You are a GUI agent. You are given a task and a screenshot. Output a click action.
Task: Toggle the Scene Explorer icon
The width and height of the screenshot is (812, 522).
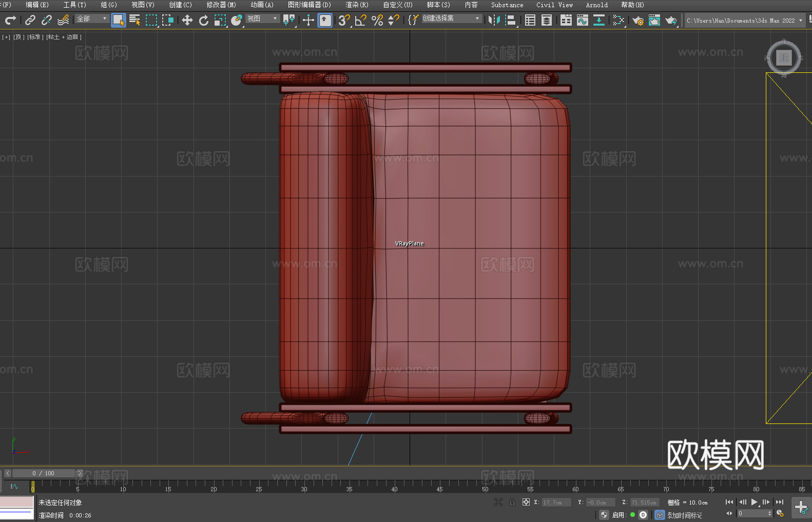pyautogui.click(x=530, y=20)
